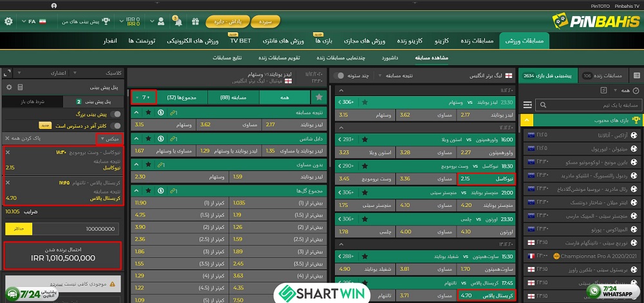
Task: Click star in بدون مساوی market header
Action: (148, 165)
